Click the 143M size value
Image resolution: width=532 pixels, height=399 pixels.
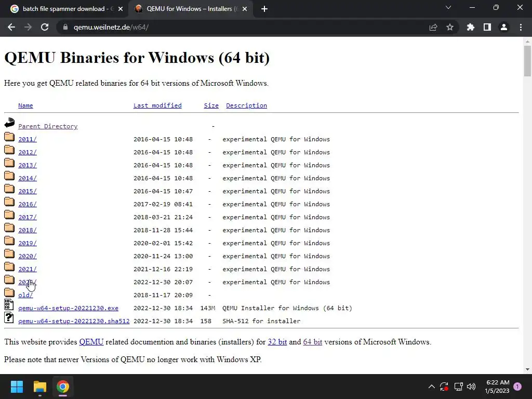[x=208, y=308]
